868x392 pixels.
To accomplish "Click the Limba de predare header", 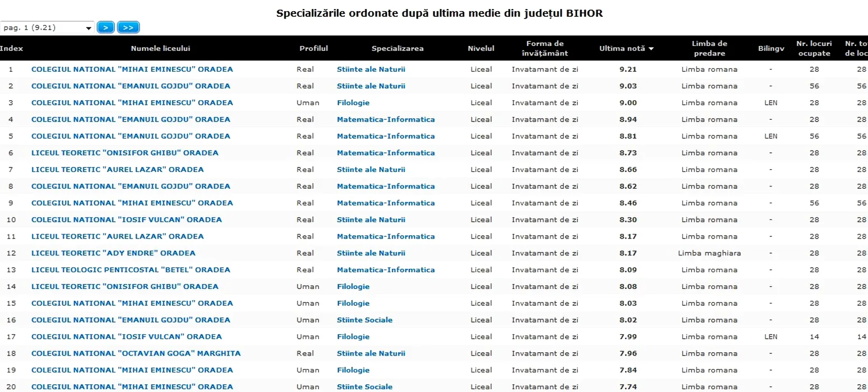I will 709,49.
